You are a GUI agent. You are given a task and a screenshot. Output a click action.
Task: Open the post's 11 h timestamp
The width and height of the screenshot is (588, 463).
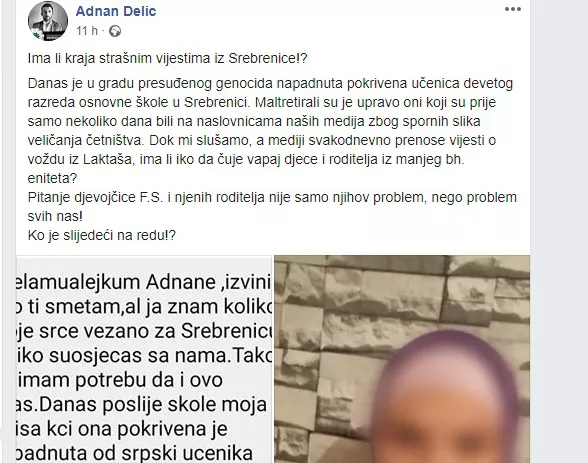point(87,31)
